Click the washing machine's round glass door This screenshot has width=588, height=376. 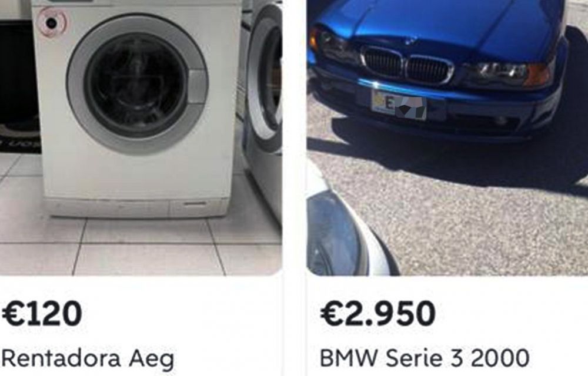(137, 84)
